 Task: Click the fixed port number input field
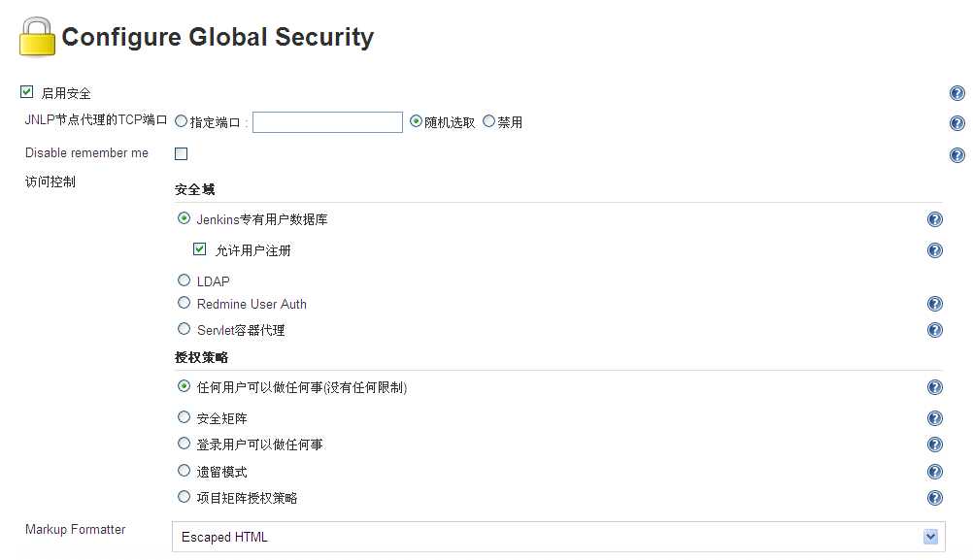[327, 122]
